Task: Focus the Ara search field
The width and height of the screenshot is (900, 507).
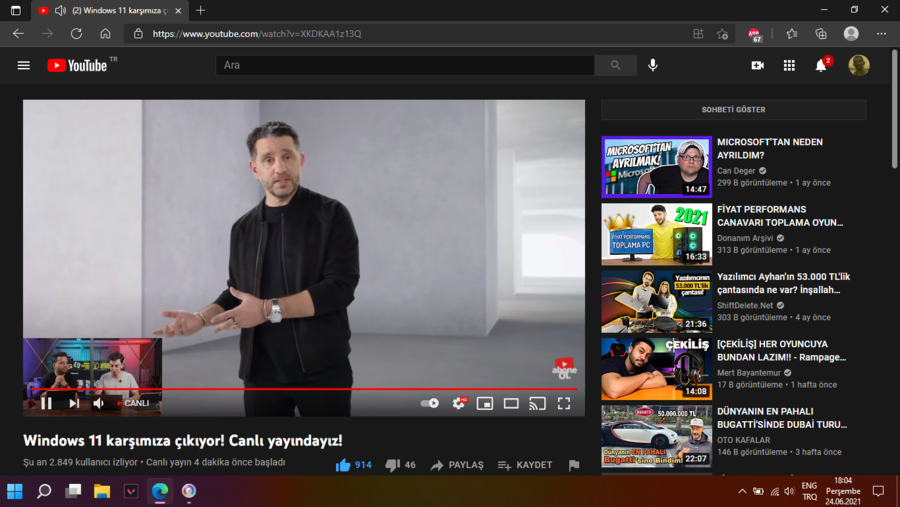Action: click(405, 65)
